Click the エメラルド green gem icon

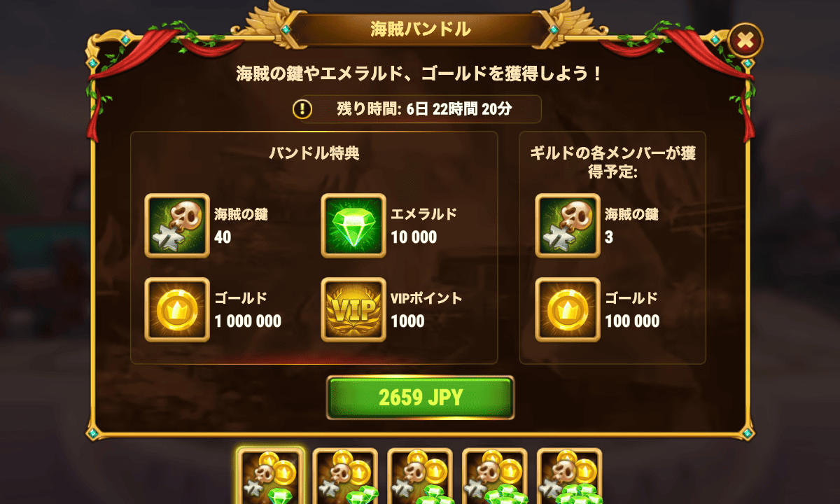click(353, 225)
